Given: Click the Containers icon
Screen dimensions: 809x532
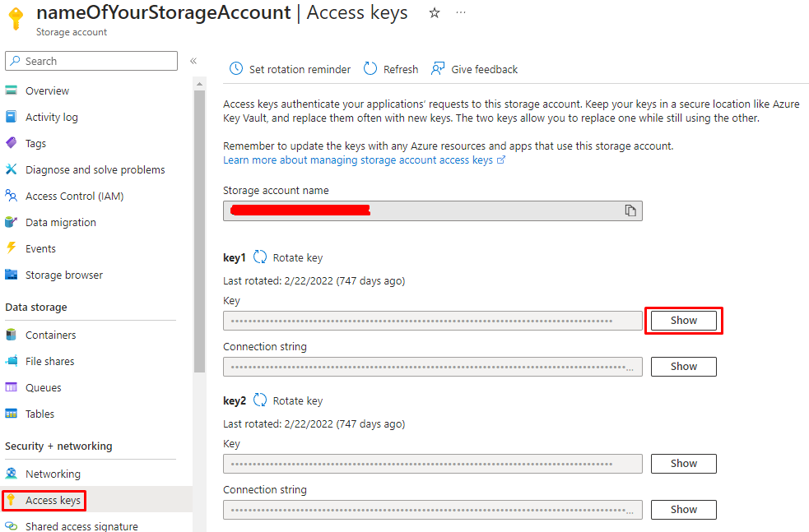Looking at the screenshot, I should point(12,335).
